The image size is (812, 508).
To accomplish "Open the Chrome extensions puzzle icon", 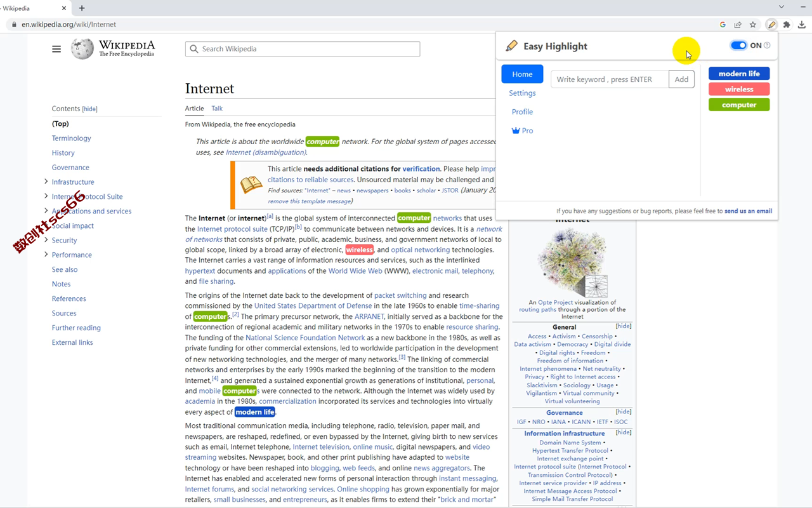I will pyautogui.click(x=787, y=25).
